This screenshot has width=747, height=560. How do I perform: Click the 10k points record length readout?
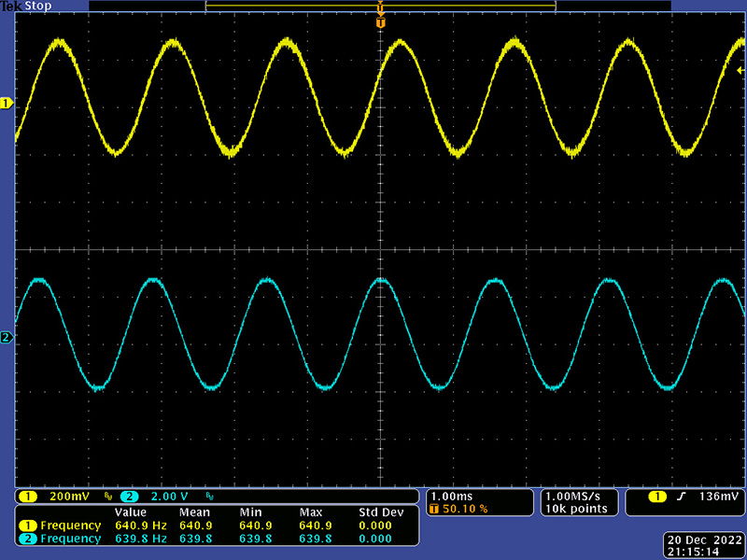click(x=576, y=509)
